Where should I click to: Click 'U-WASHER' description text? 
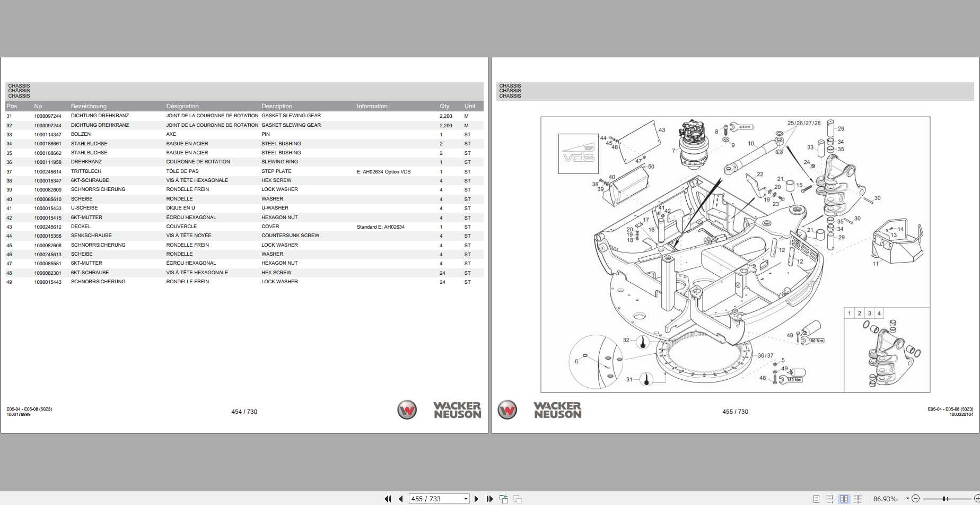coord(275,208)
